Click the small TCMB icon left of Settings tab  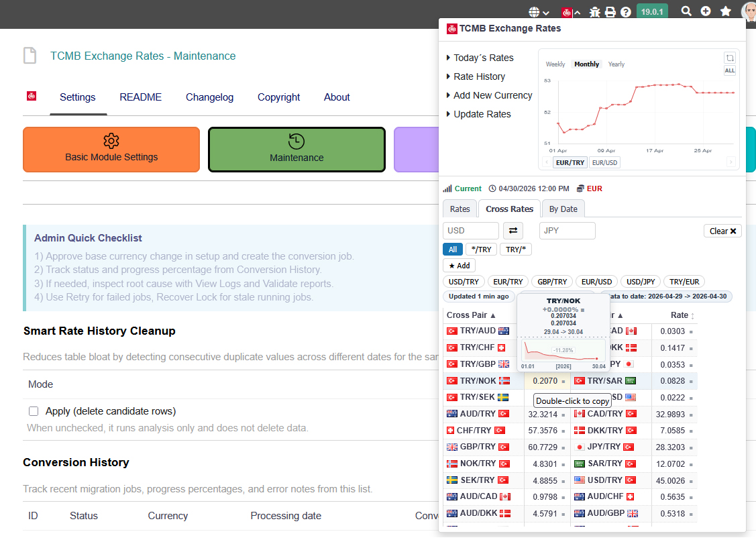(32, 96)
